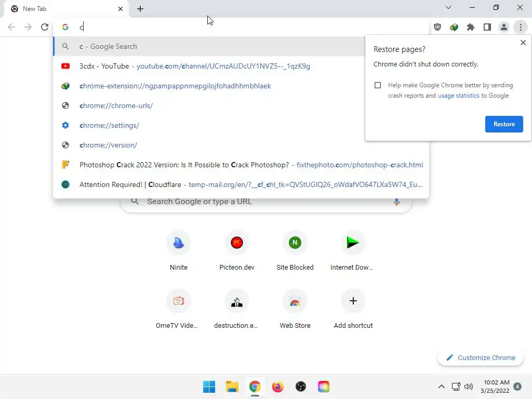Select chrome://chrome-urls/ suggestion
The width and height of the screenshot is (532, 399).
(x=209, y=105)
